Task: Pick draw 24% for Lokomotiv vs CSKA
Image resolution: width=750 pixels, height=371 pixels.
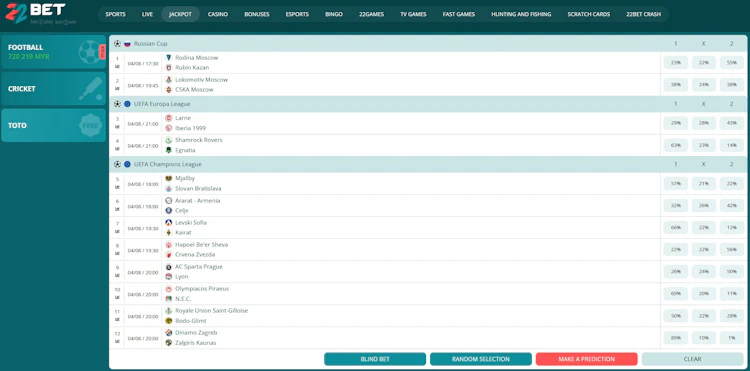Action: point(704,85)
